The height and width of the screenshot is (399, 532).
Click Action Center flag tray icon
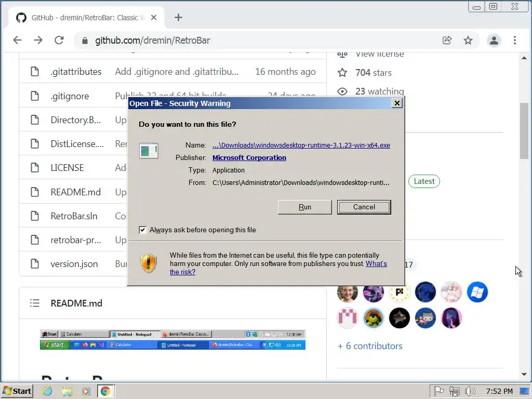pos(438,391)
